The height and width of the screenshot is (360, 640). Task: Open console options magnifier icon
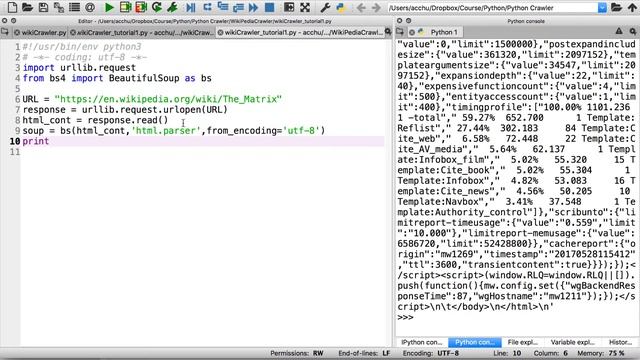(x=633, y=31)
